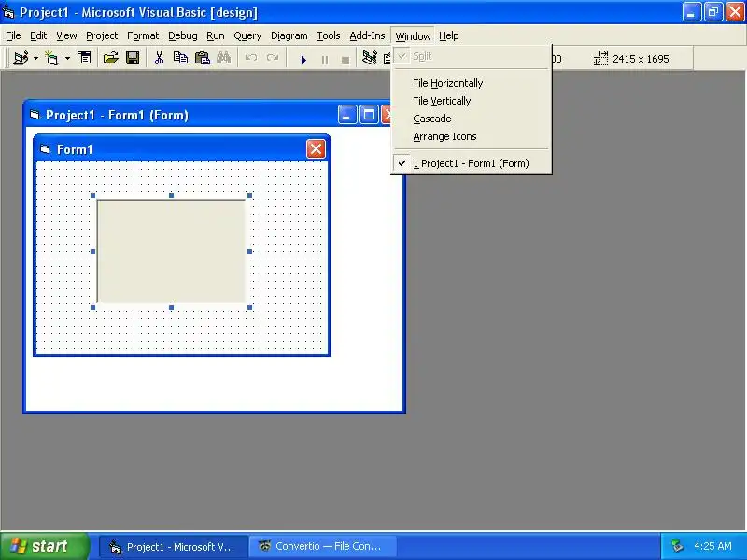Screen dimensions: 747x560
Task: Click the Cut scissors icon
Action: (x=159, y=58)
